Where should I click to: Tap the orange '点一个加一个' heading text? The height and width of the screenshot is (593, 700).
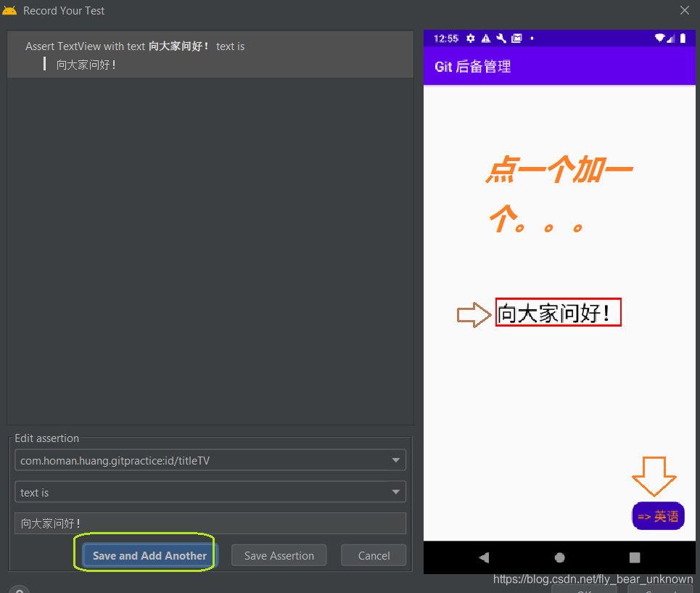pyautogui.click(x=560, y=194)
